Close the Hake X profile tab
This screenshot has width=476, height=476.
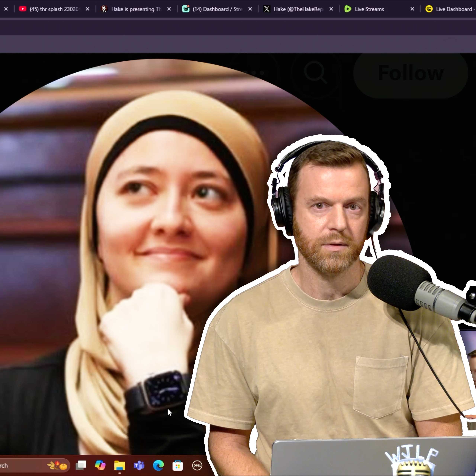pyautogui.click(x=331, y=9)
